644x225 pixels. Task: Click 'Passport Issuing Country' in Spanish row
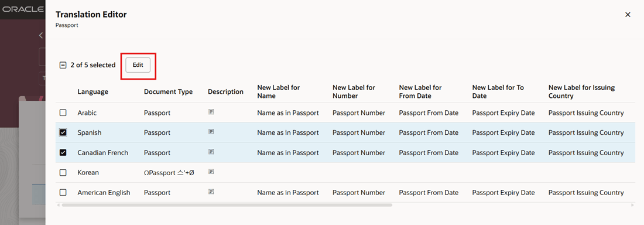[586, 132]
